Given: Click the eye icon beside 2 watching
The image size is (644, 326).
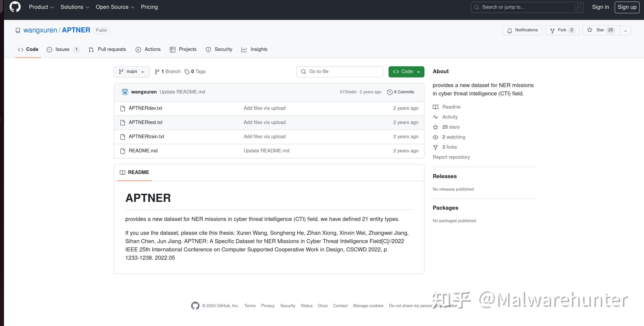Looking at the screenshot, I should (x=435, y=137).
